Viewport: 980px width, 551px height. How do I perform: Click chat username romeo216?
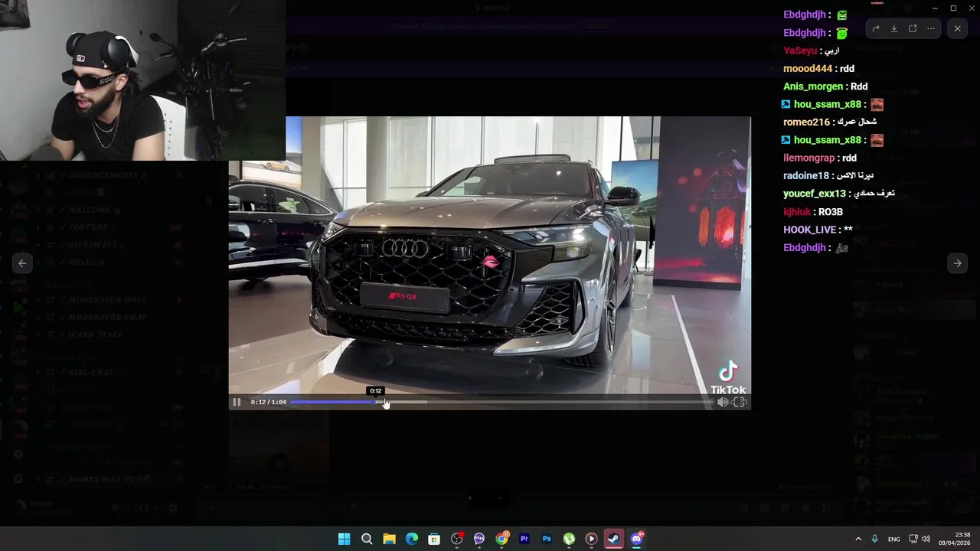[807, 122]
